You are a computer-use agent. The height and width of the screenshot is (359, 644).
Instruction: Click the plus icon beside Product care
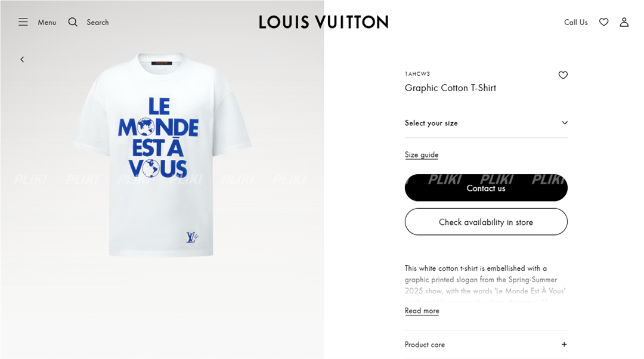564,345
